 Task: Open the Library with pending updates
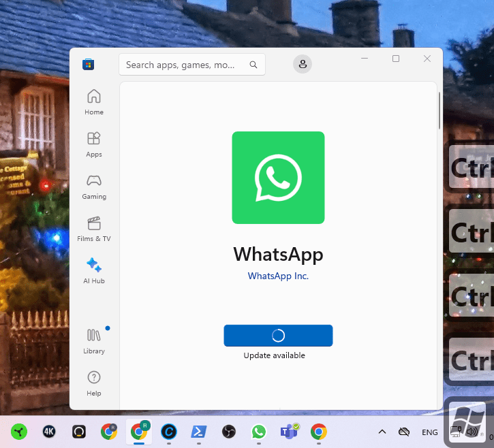pos(94,341)
